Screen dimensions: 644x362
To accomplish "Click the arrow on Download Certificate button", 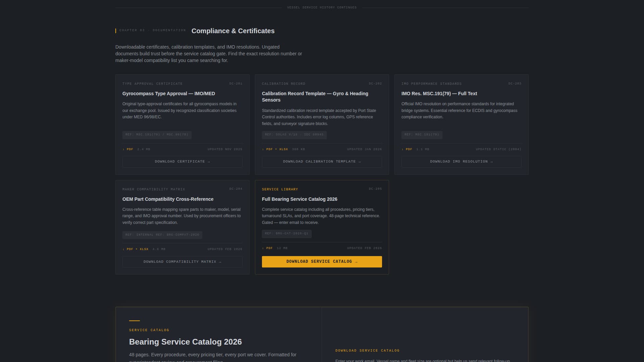I will point(209,162).
